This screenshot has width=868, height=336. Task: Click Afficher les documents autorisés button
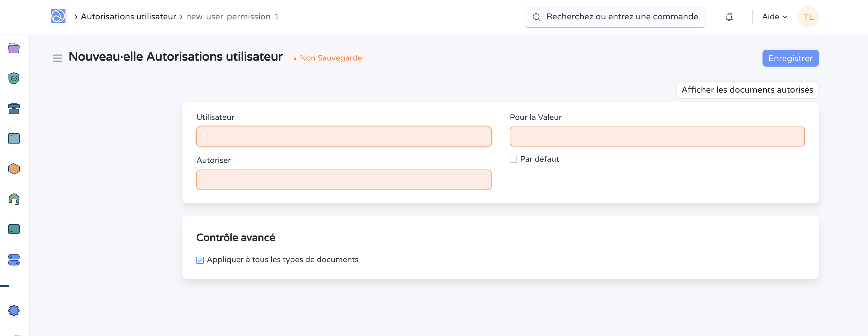(747, 90)
